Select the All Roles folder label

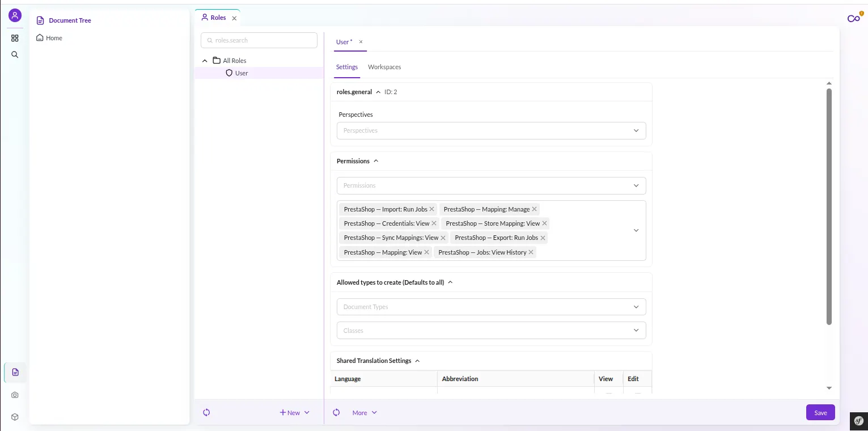coord(234,61)
